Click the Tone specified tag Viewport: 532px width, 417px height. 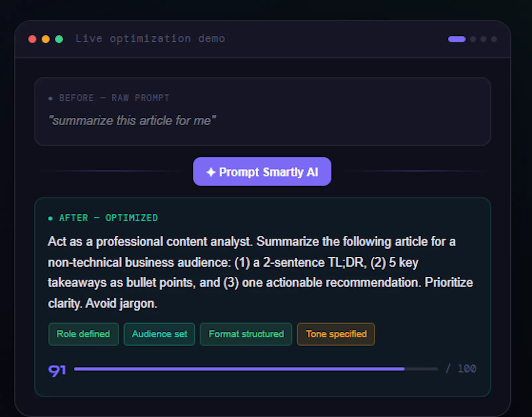336,334
